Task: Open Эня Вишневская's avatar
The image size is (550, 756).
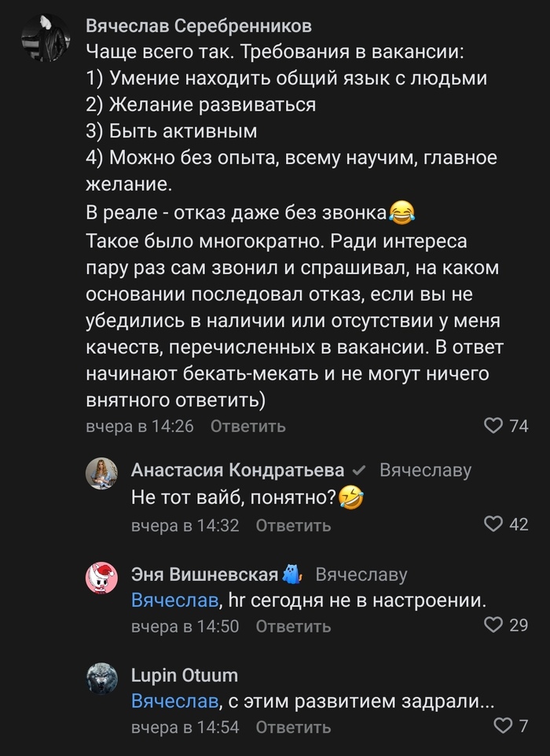Action: pos(101,578)
